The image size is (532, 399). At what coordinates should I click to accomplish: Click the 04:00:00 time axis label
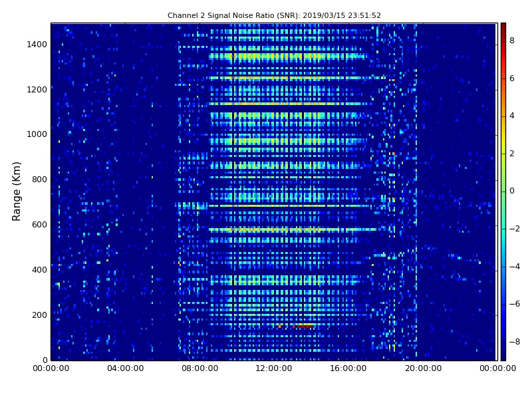(x=126, y=368)
